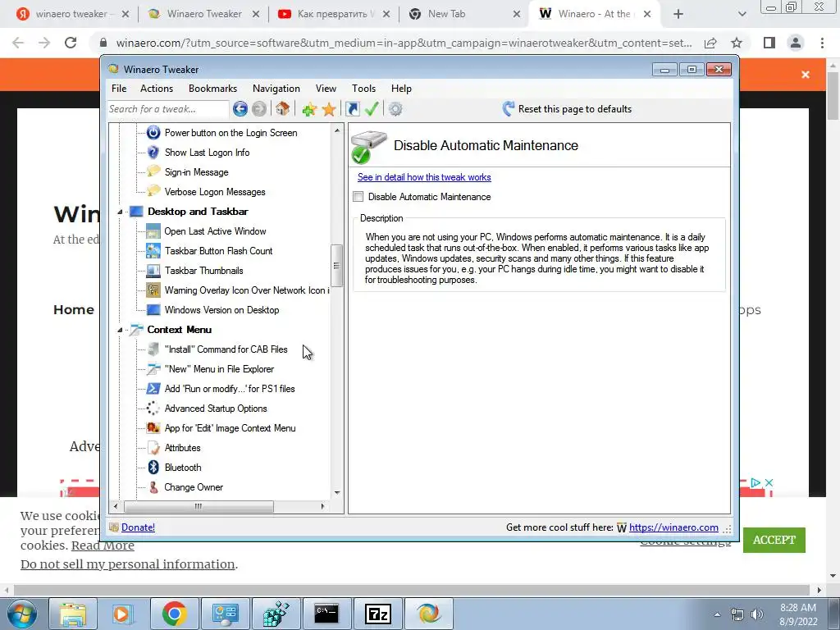Click the Advanced Startup Options spinner icon
The height and width of the screenshot is (630, 840).
point(153,409)
